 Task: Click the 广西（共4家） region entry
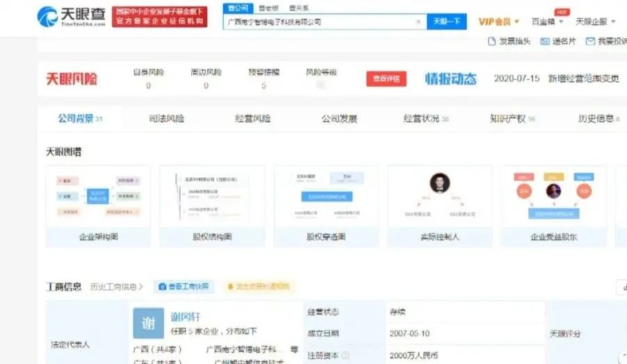[x=157, y=349]
